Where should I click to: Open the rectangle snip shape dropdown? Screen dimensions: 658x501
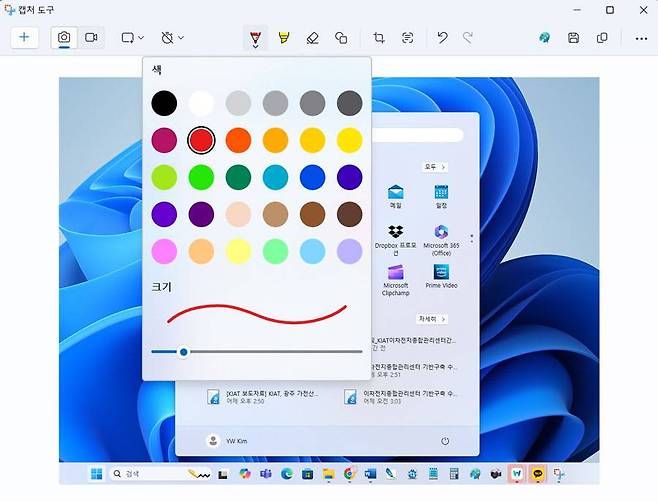132,38
